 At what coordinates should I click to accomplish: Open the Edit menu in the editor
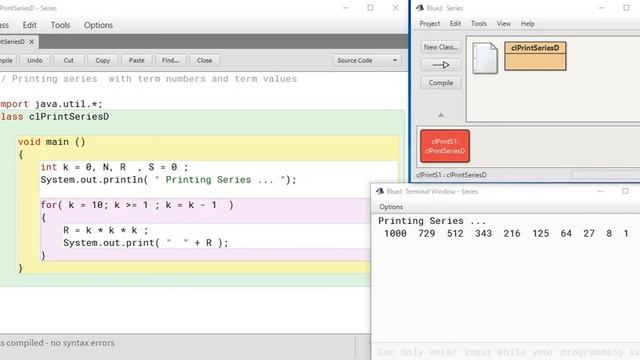(x=29, y=25)
